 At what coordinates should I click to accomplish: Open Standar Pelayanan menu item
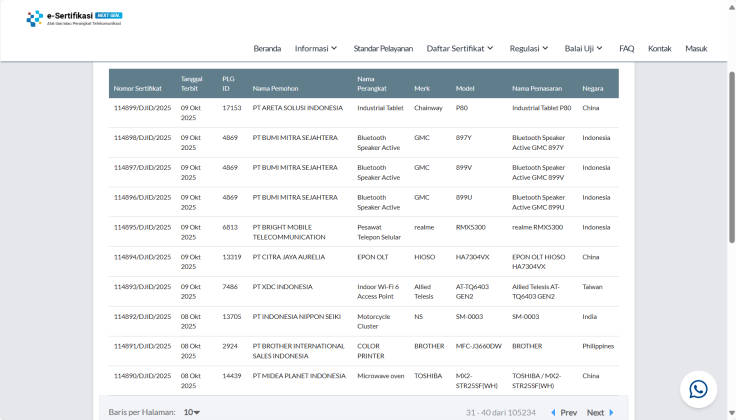[x=383, y=48]
